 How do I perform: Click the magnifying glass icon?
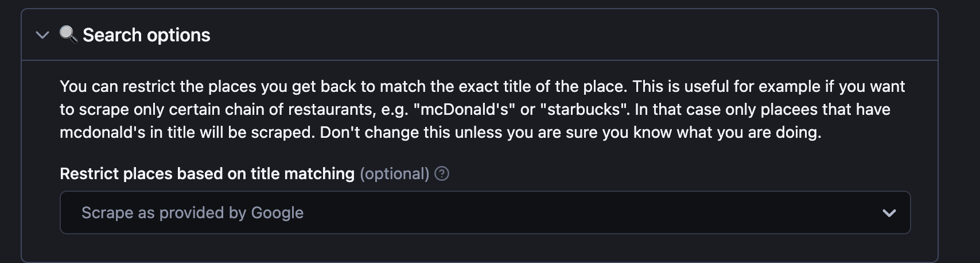click(x=68, y=34)
